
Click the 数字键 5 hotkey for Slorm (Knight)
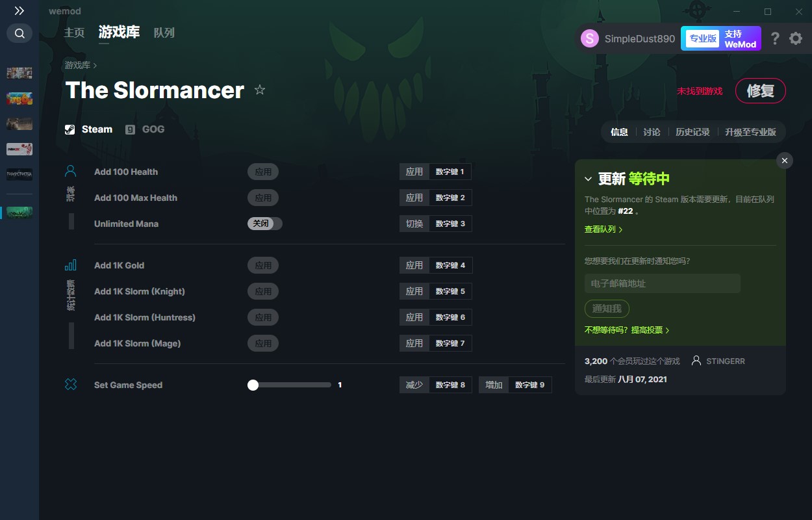point(450,291)
